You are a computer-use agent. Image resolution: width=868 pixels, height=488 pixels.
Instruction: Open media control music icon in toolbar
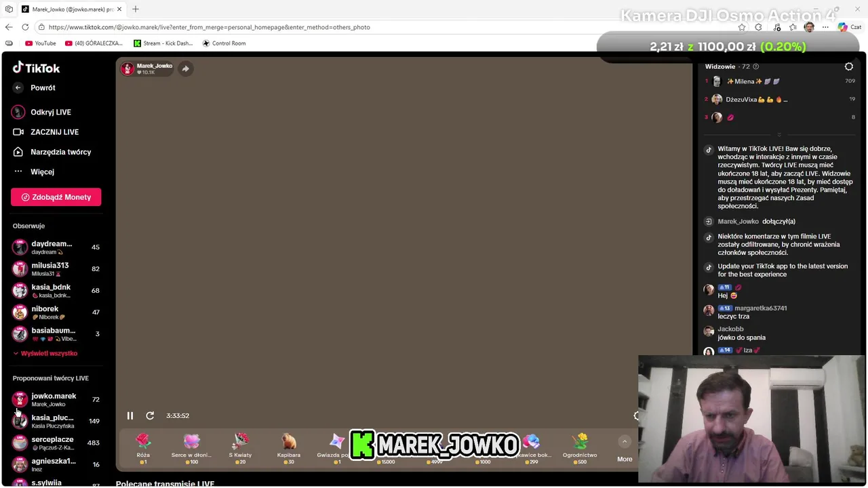[x=776, y=27]
